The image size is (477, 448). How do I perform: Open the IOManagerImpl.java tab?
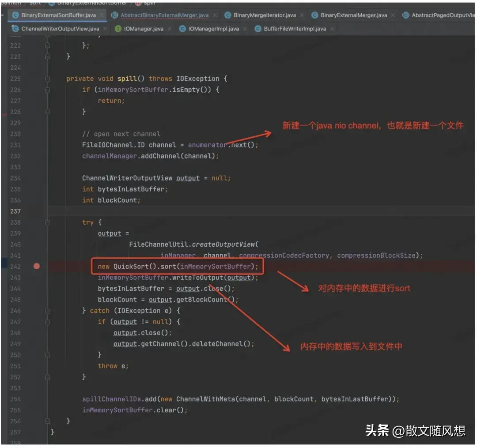[x=214, y=29]
